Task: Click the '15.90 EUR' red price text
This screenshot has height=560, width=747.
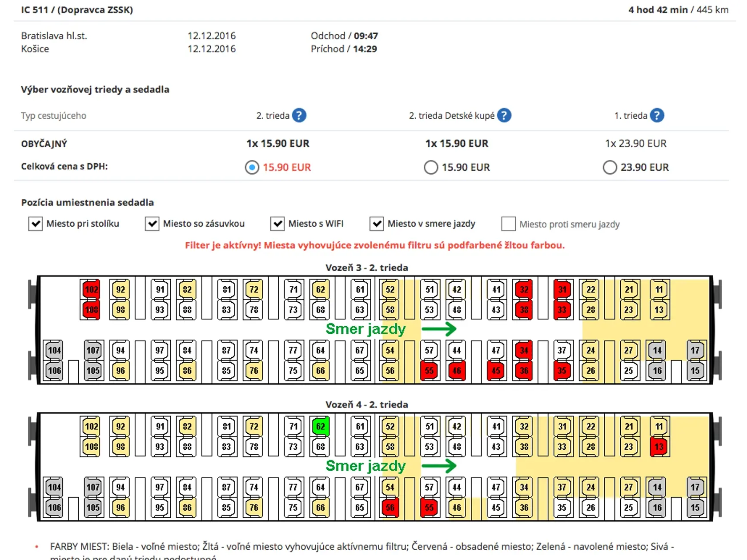Action: [x=287, y=168]
